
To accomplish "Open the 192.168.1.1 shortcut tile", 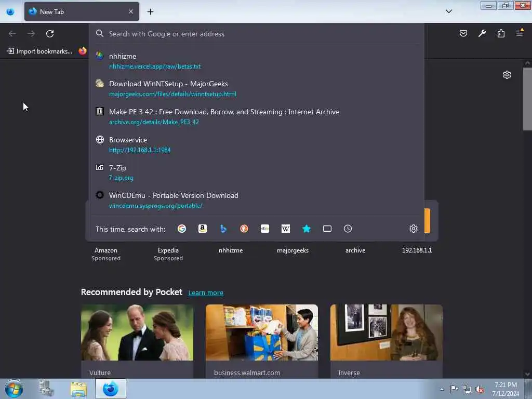I will pyautogui.click(x=417, y=250).
